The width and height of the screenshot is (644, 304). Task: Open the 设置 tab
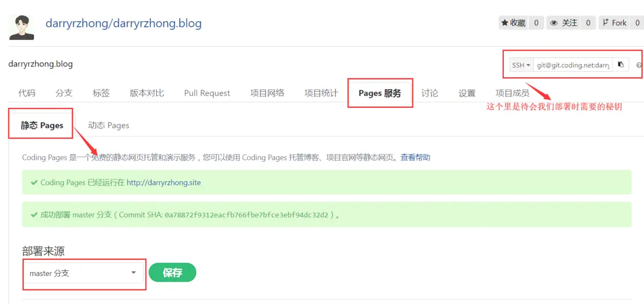[x=467, y=93]
